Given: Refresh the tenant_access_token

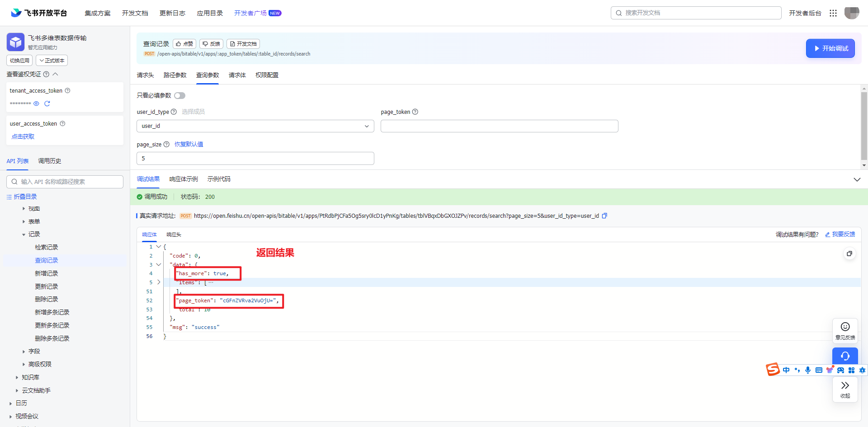Looking at the screenshot, I should click(47, 103).
